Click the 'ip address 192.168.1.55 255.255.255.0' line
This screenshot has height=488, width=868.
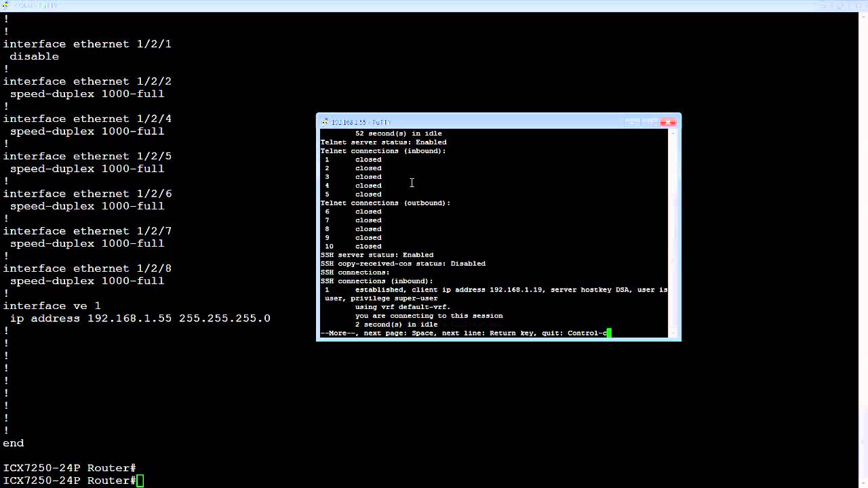pyautogui.click(x=140, y=318)
